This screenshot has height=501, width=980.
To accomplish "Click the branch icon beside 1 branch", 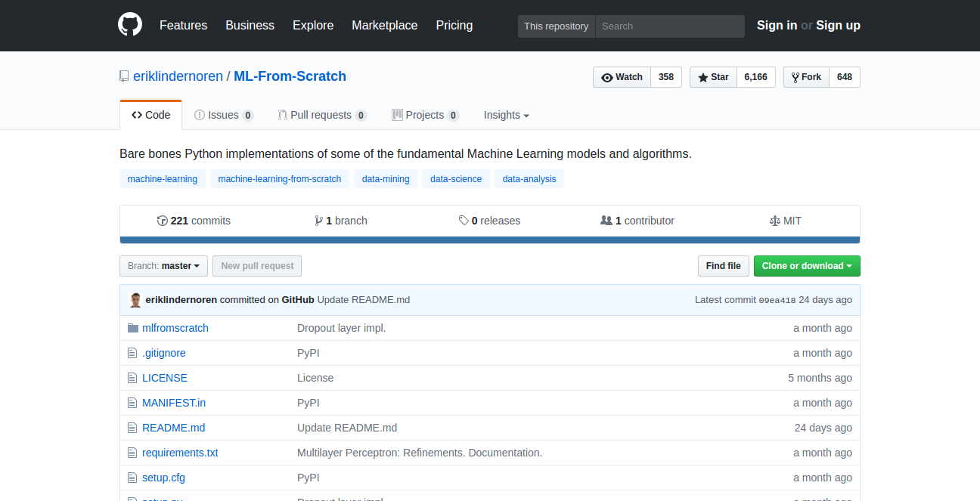I will point(318,221).
